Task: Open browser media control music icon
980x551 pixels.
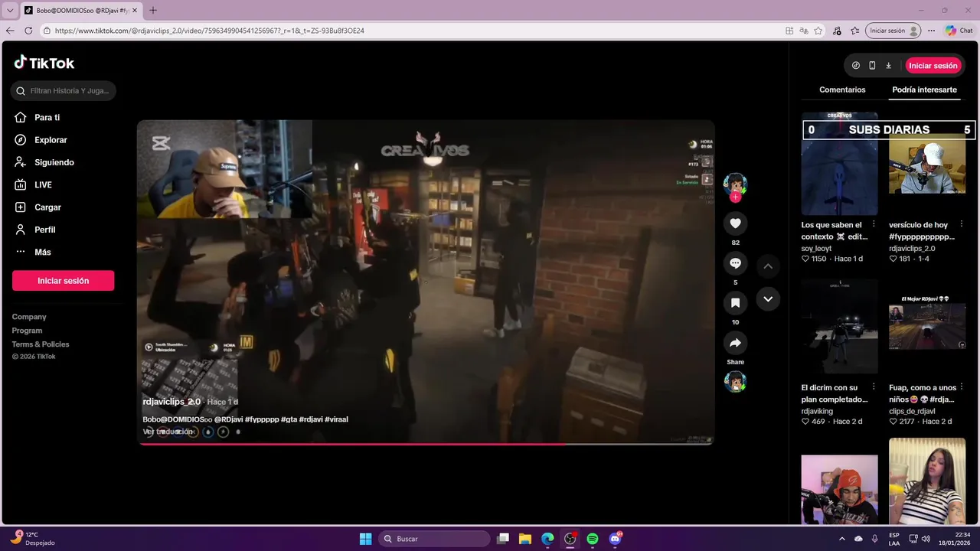Action: [837, 31]
